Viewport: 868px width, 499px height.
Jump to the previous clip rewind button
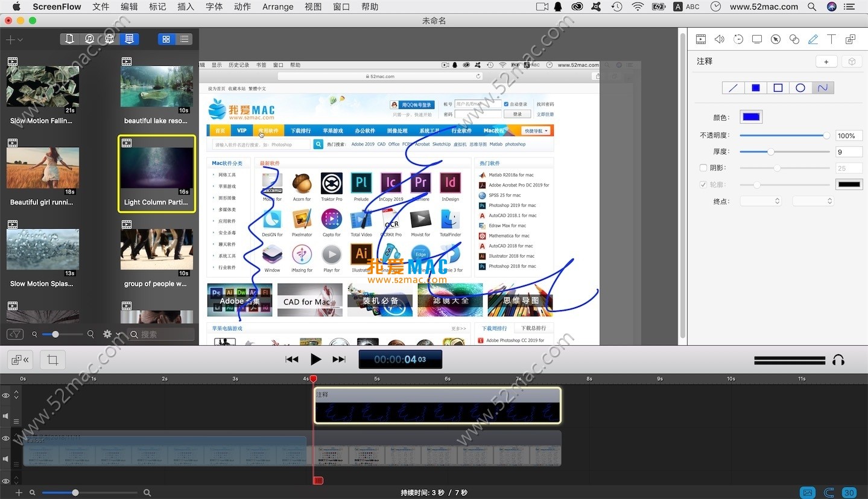(292, 360)
